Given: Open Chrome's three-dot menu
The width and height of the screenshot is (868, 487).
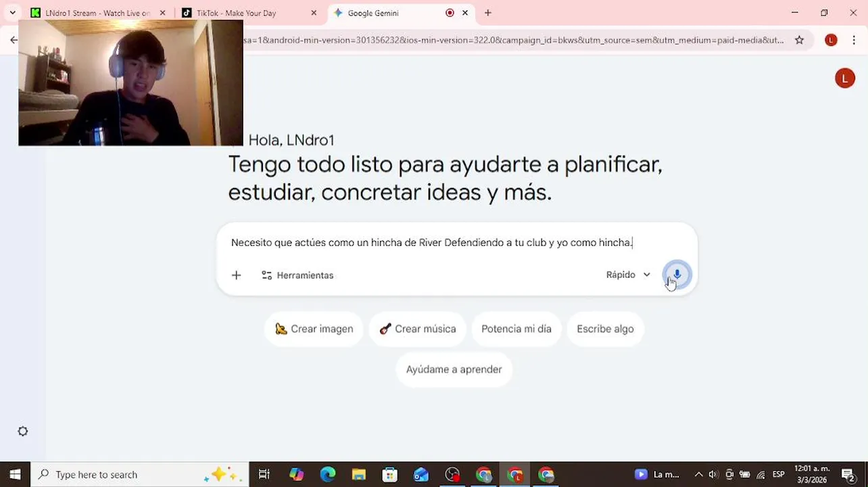Looking at the screenshot, I should tap(854, 40).
